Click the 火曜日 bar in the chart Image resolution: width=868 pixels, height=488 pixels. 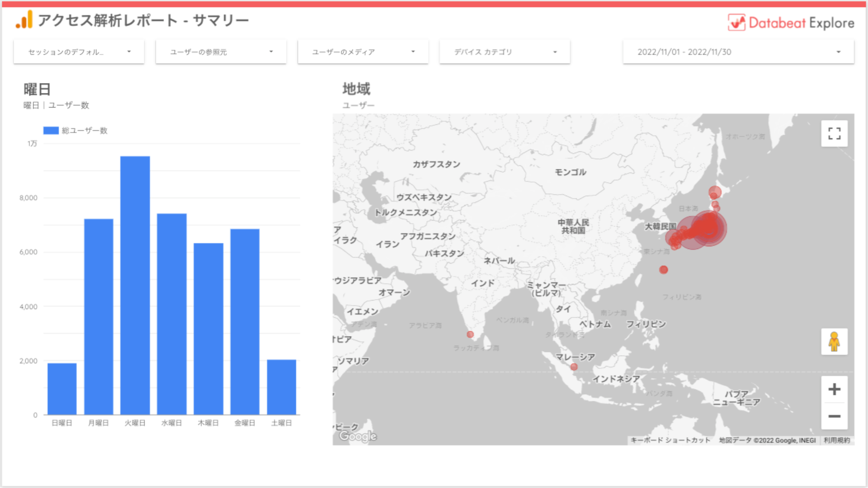pyautogui.click(x=135, y=285)
